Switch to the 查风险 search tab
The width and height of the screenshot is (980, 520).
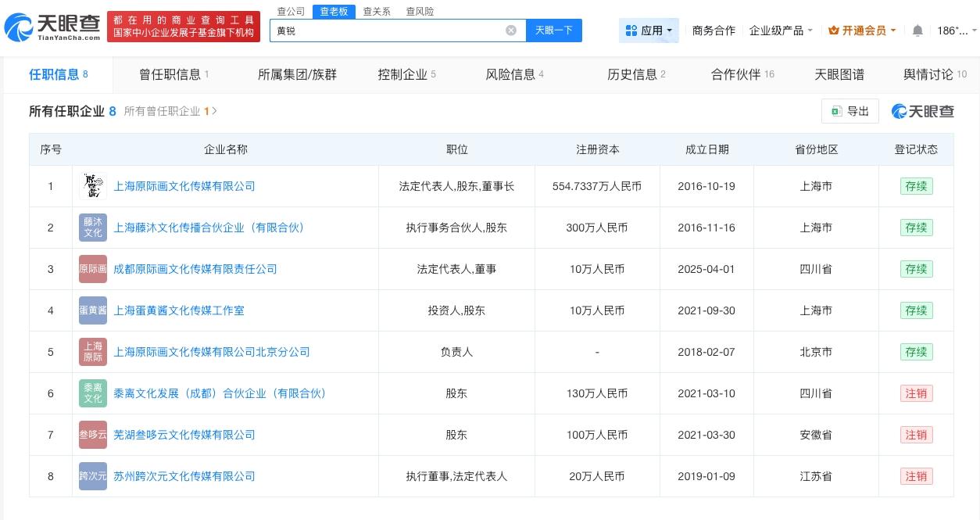point(420,12)
